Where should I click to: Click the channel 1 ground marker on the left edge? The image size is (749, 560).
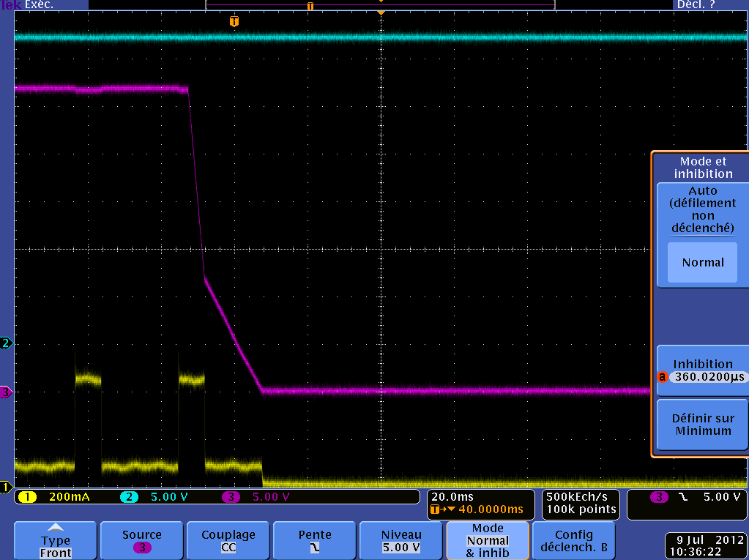pos(6,487)
